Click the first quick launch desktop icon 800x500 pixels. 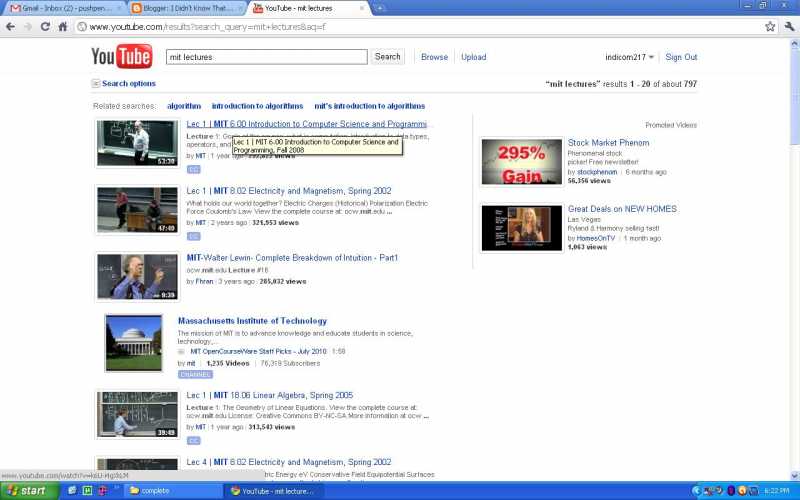coord(72,491)
